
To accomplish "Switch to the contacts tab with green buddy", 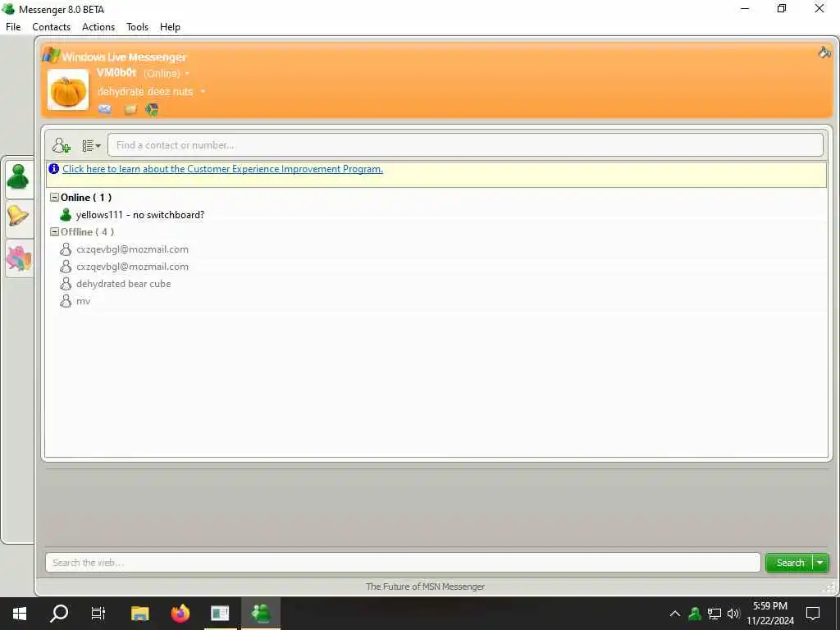I will 19,177.
